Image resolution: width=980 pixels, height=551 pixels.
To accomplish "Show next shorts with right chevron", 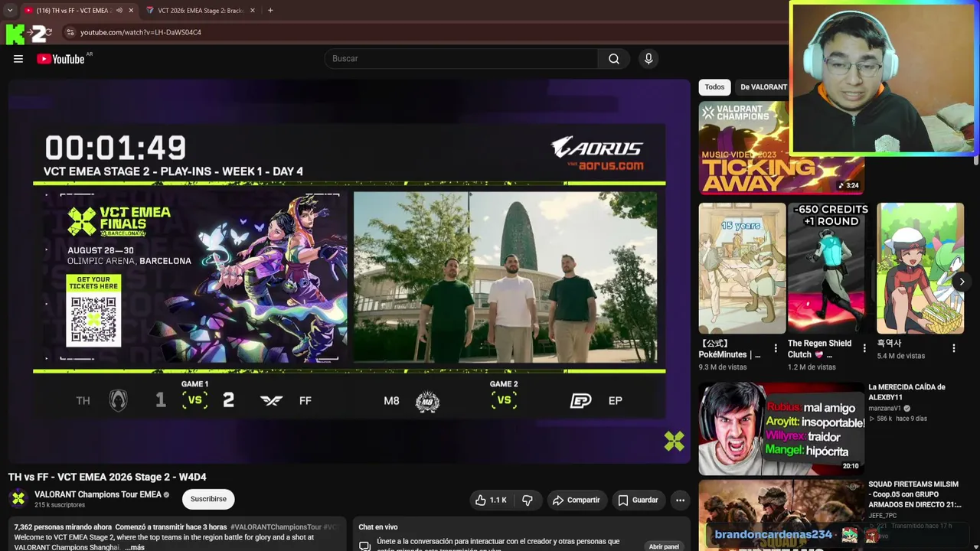I will (962, 282).
